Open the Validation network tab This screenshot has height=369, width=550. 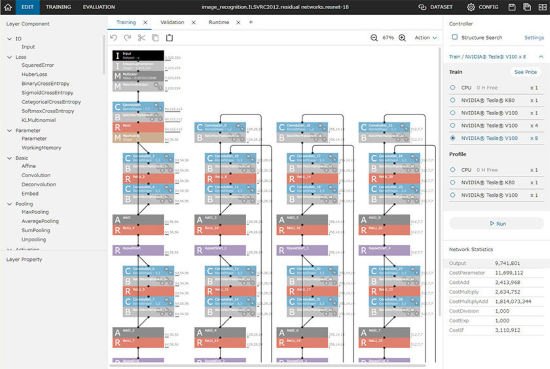pyautogui.click(x=172, y=22)
